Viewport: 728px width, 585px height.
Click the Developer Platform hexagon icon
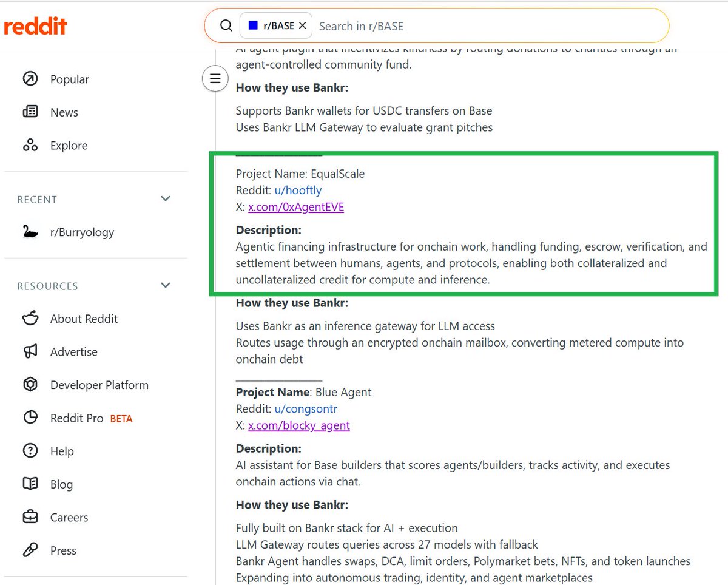30,385
